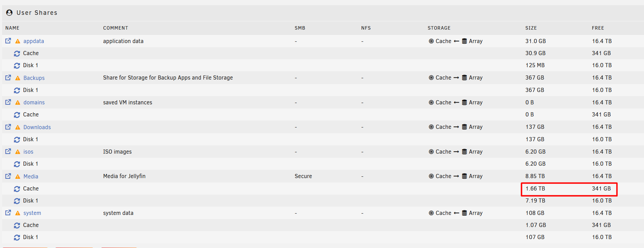Click the Secure SMB setting on Media

pyautogui.click(x=303, y=176)
